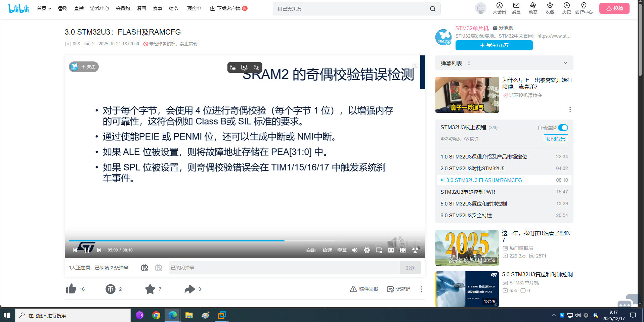Viewport: 644px width, 322px height.
Task: Add video to favorites star
Action: (150, 289)
